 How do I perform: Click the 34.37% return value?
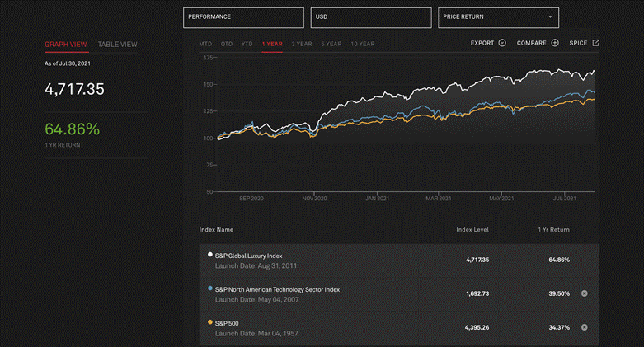[x=559, y=327]
